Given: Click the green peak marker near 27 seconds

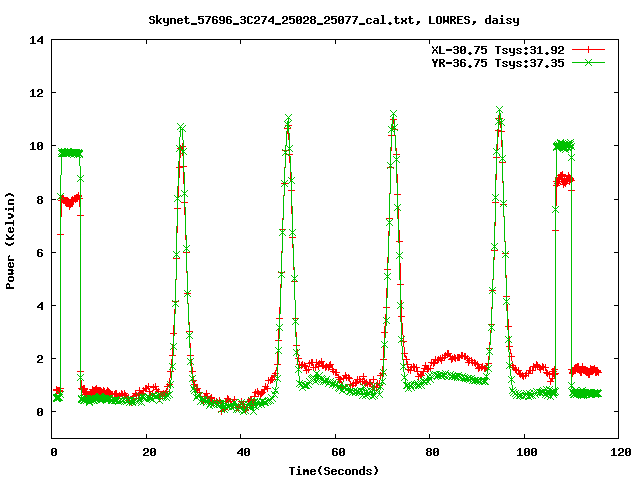Looking at the screenshot, I should [x=182, y=127].
